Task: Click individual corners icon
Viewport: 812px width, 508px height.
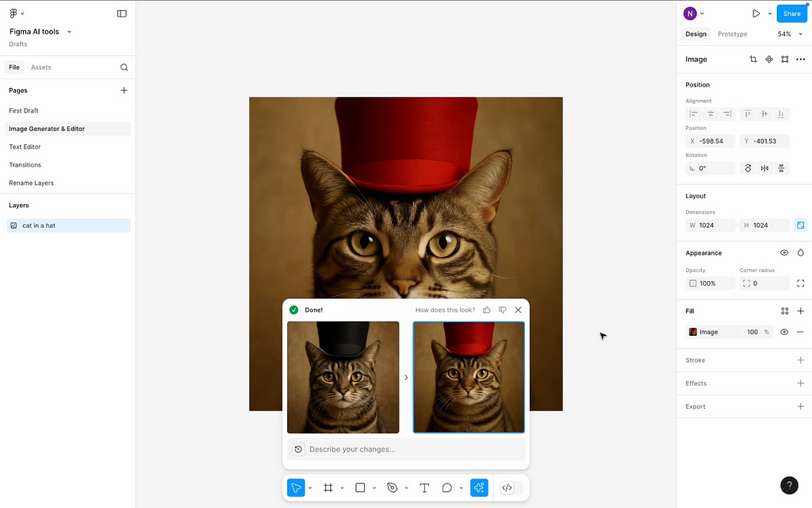Action: (x=801, y=283)
